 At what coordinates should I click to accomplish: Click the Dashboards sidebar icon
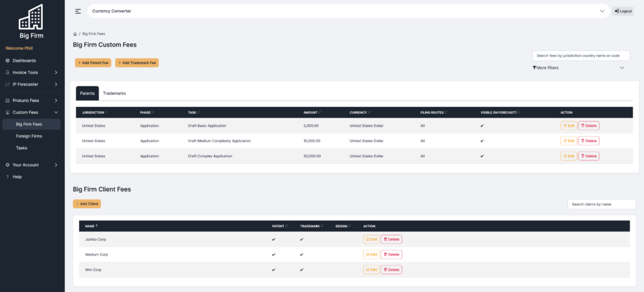(x=8, y=60)
